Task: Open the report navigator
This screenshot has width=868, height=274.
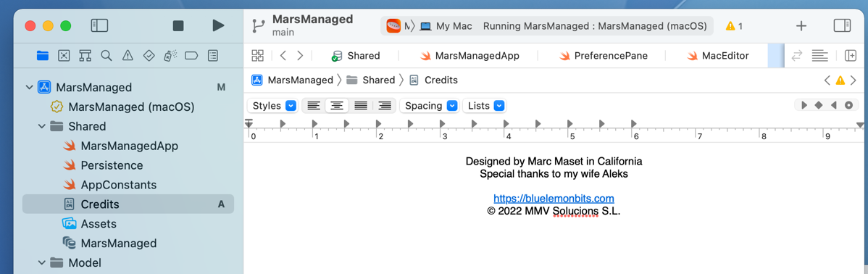Action: point(212,55)
